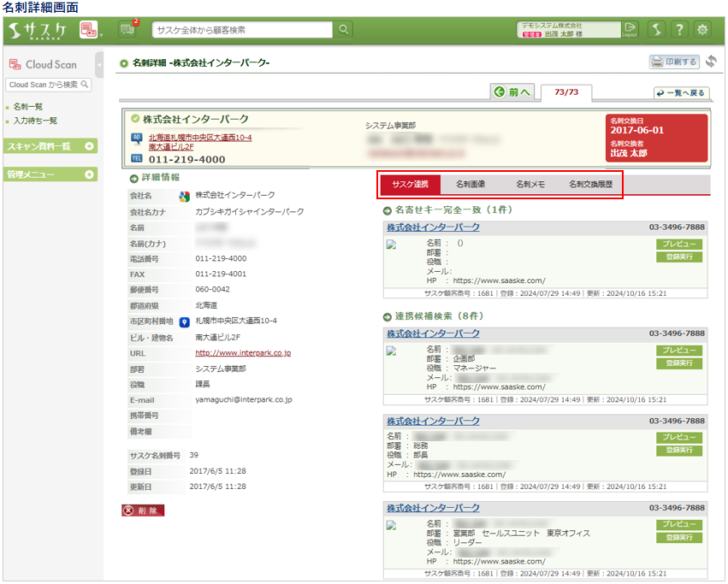Select postal code 060-0042
Image resolution: width=728 pixels, height=584 pixels.
(x=212, y=289)
